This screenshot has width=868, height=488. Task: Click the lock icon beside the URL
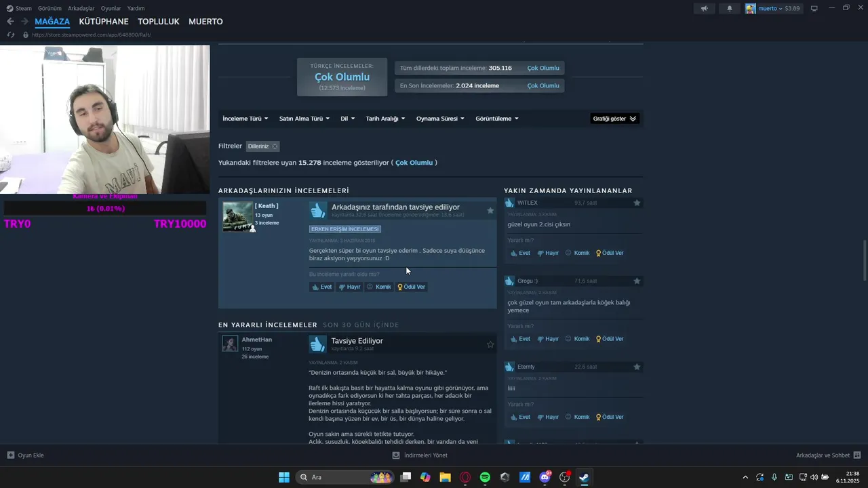point(26,35)
